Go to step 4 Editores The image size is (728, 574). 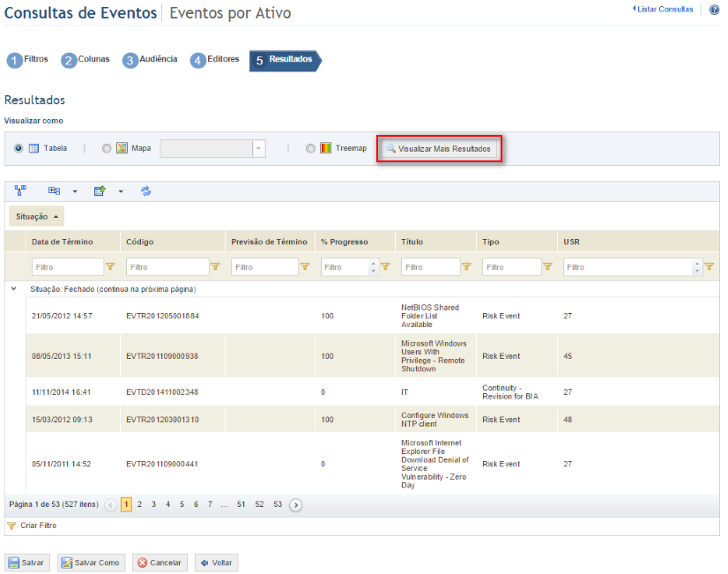coord(214,60)
